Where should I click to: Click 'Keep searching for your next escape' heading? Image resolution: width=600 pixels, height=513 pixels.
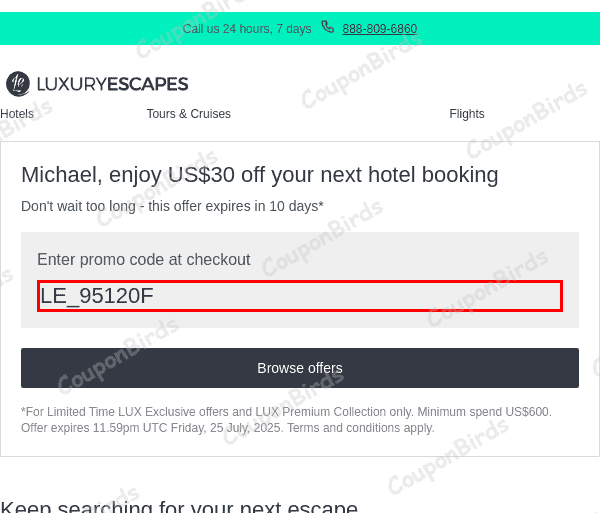179,507
